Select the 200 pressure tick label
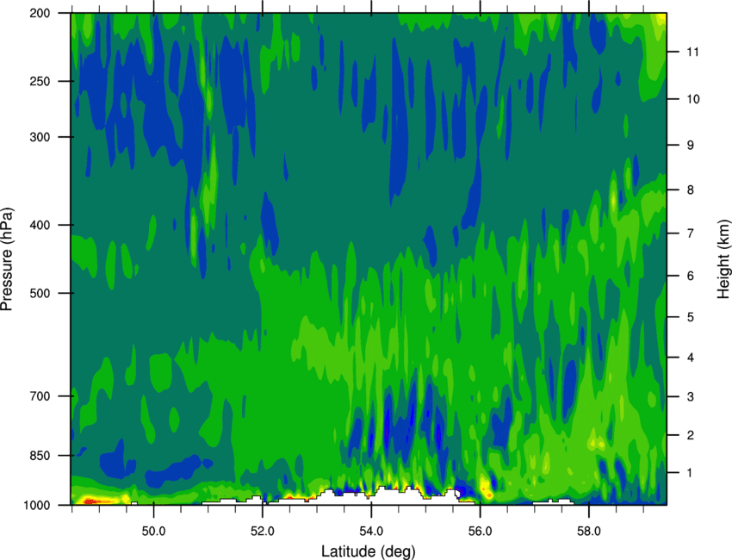 coord(40,13)
